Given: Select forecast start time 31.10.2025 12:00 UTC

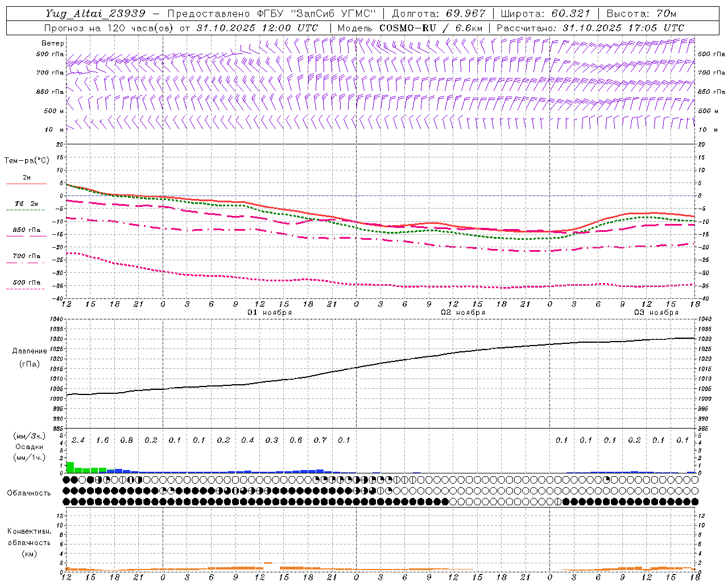Looking at the screenshot, I should tap(257, 28).
